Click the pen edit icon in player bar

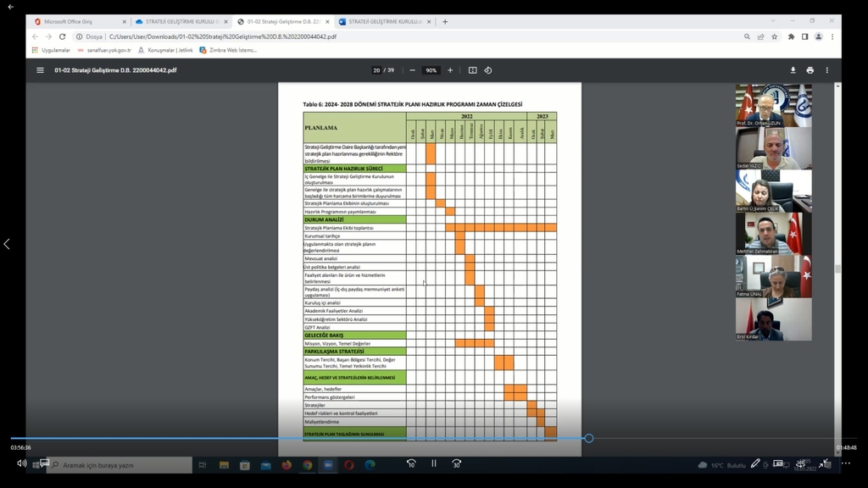pyautogui.click(x=755, y=463)
